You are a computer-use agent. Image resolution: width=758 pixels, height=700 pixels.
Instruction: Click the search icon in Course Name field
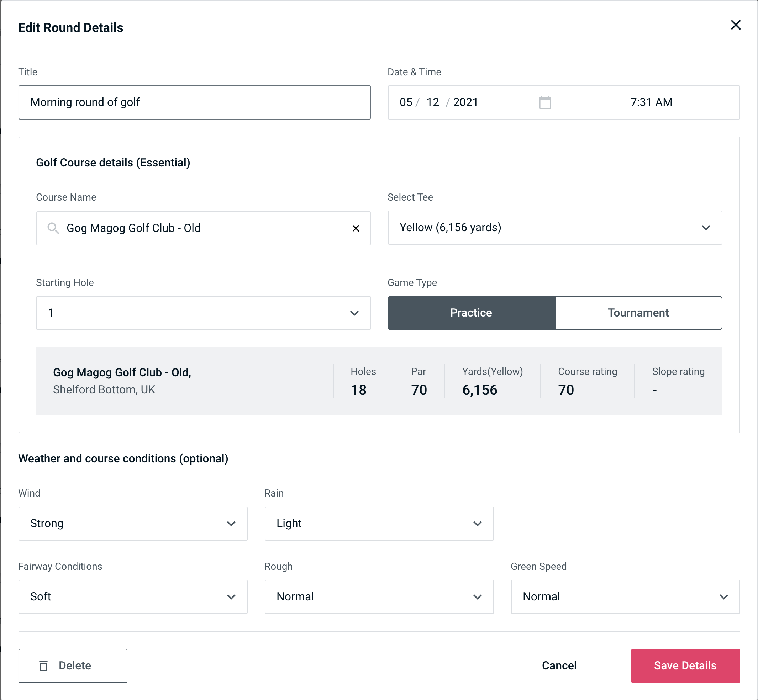pyautogui.click(x=53, y=228)
